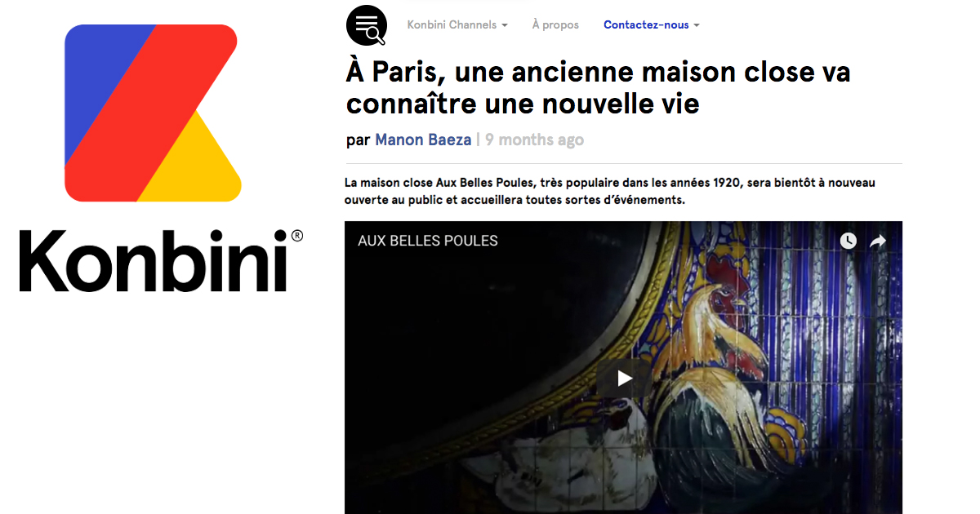Click the AUX BELLES POULES video title

[x=428, y=241]
